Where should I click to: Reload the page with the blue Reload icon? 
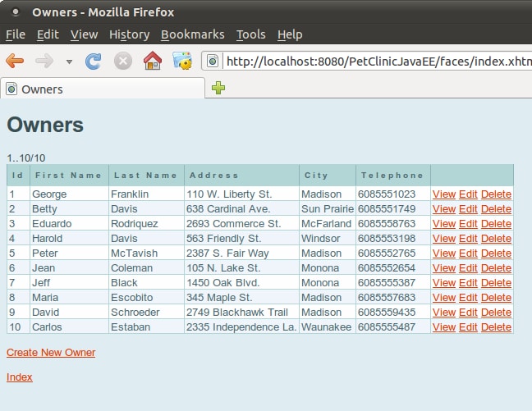coord(94,62)
